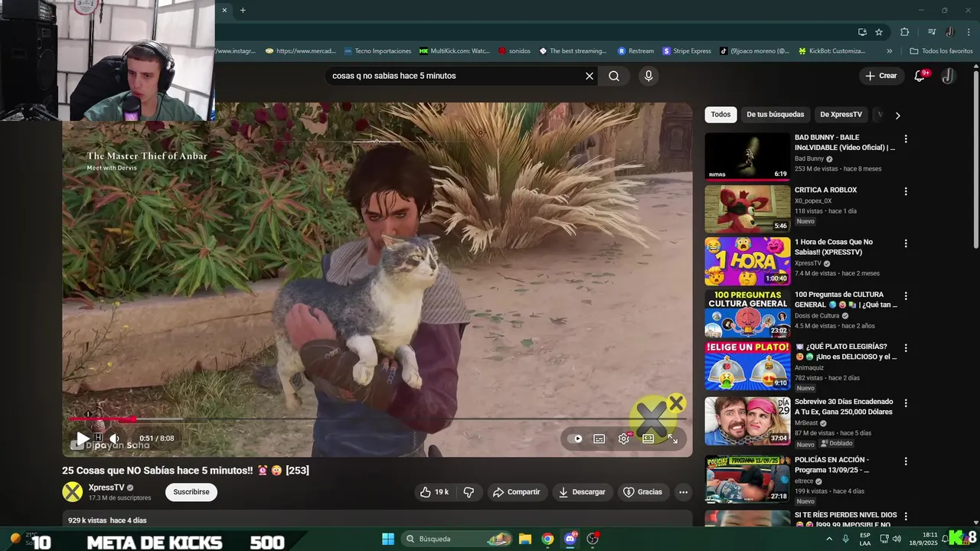Open options for 100 Preguntas video
Image resolution: width=980 pixels, height=551 pixels.
906,295
